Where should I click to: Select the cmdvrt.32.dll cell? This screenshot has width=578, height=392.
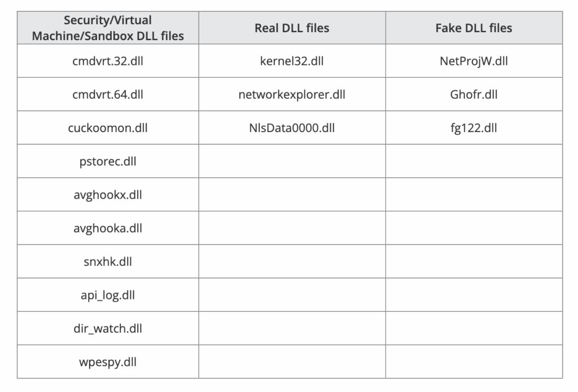click(108, 61)
